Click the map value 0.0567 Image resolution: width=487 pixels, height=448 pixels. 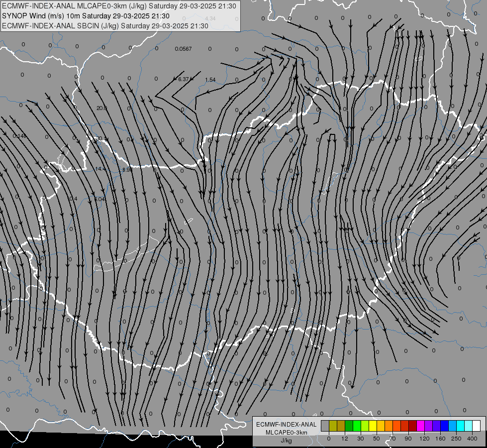(x=183, y=49)
